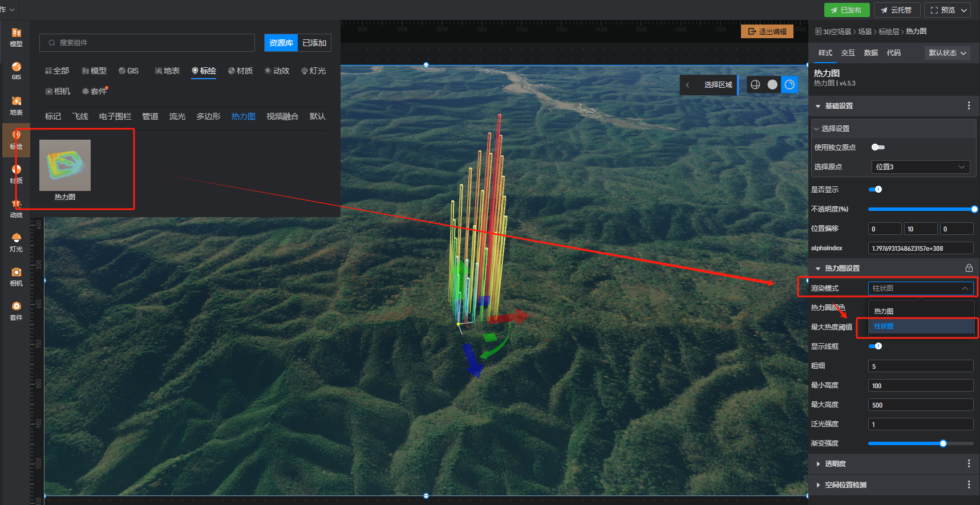Switch to the 数据 tab

(x=871, y=53)
